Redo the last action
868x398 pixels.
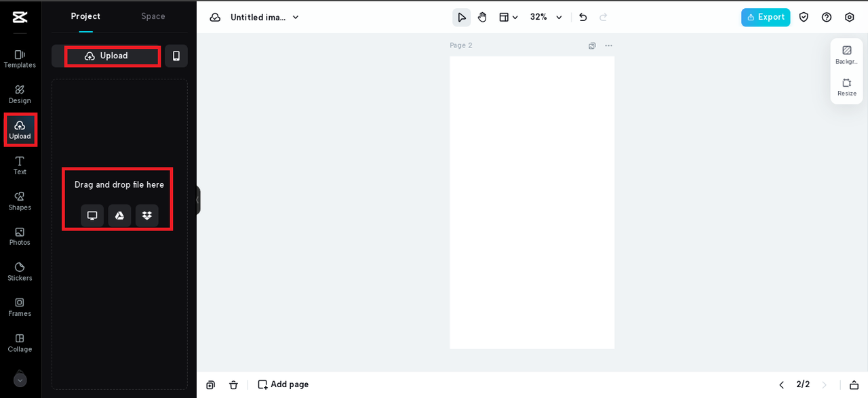tap(604, 17)
